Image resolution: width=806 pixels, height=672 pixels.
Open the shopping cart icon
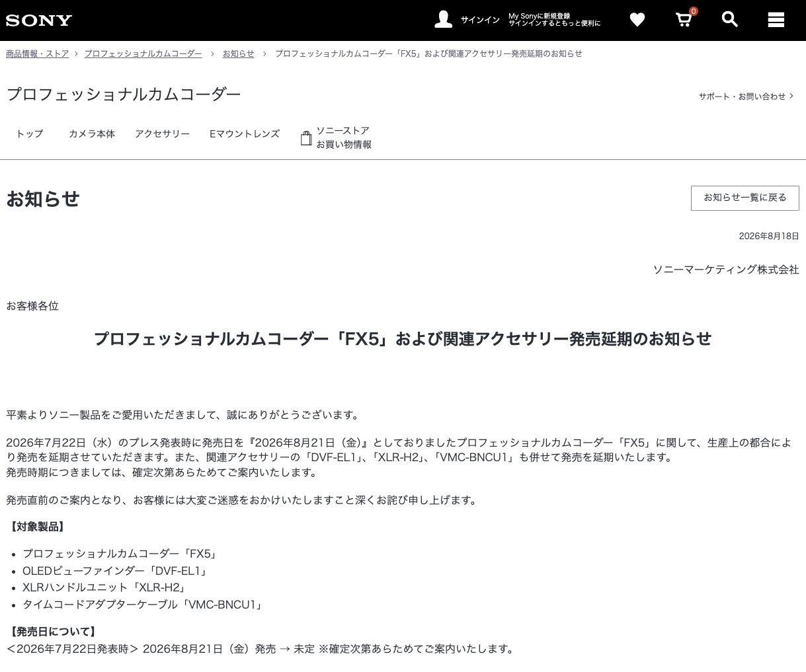tap(684, 20)
